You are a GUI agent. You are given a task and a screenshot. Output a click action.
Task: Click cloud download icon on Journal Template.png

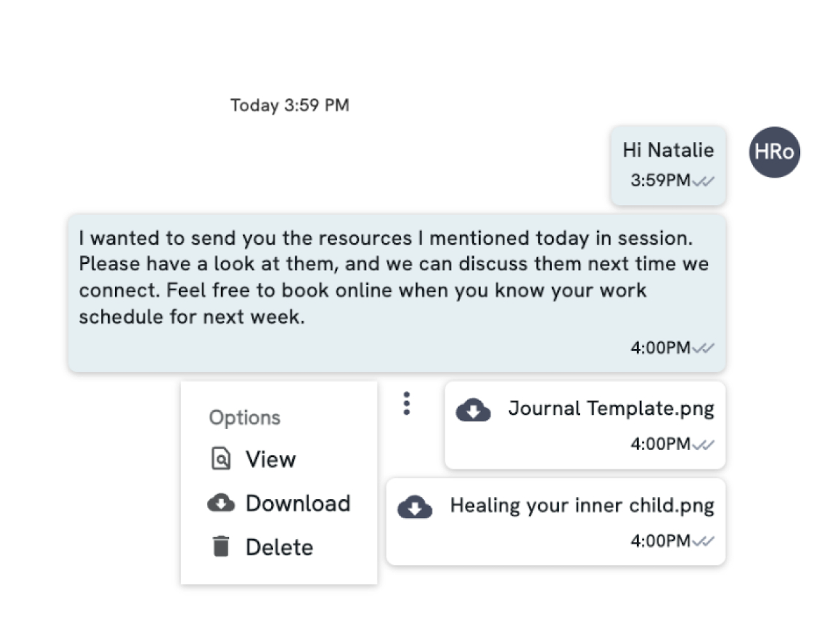(x=473, y=410)
